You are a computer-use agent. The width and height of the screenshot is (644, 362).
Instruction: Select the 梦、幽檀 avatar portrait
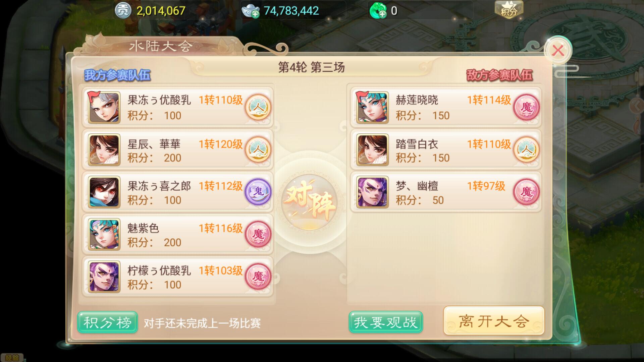click(372, 192)
